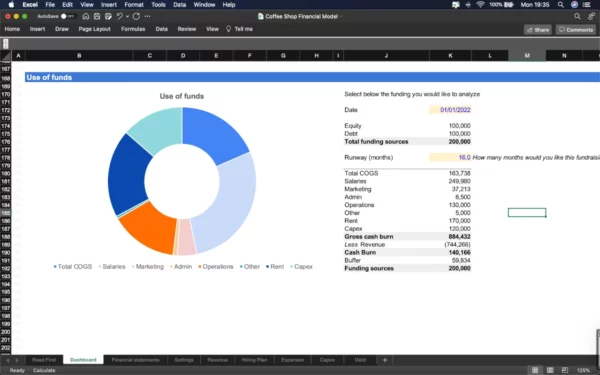Click the Undo arrow icon

pyautogui.click(x=119, y=16)
